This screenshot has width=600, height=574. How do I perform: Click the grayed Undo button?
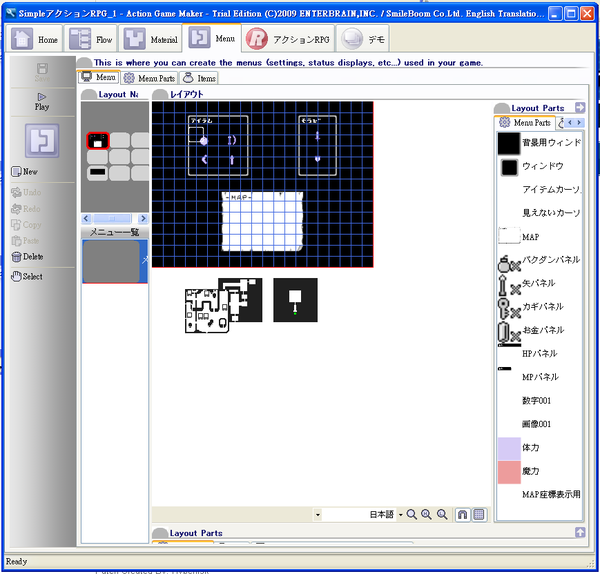[26, 192]
